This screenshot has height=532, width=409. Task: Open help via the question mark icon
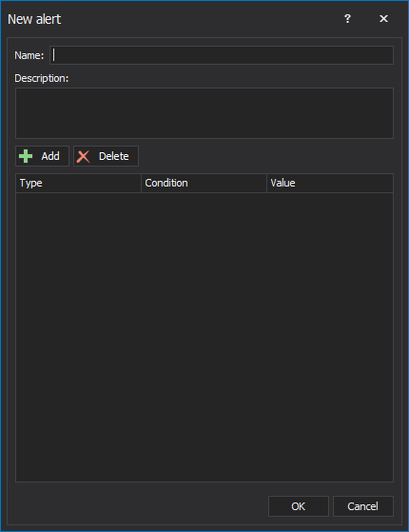coord(347,19)
